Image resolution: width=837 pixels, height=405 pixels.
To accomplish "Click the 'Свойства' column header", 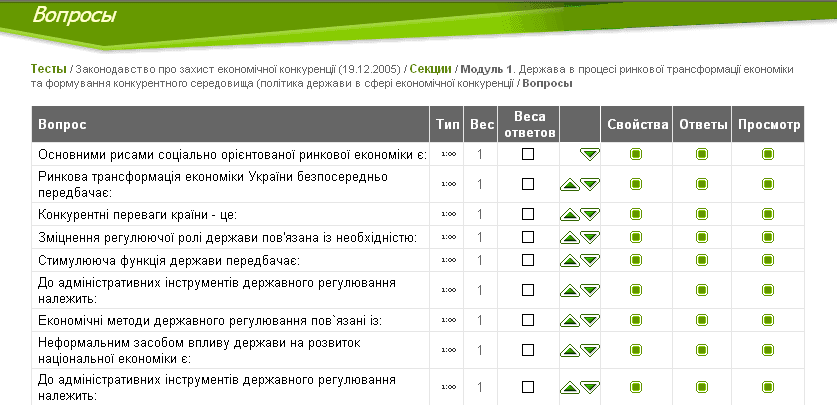I will click(x=636, y=125).
